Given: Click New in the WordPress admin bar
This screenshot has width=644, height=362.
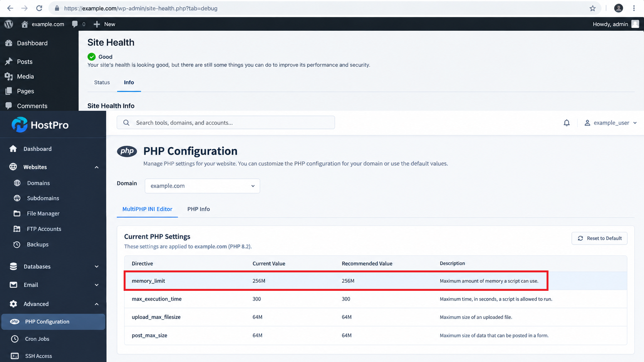Looking at the screenshot, I should click(104, 24).
